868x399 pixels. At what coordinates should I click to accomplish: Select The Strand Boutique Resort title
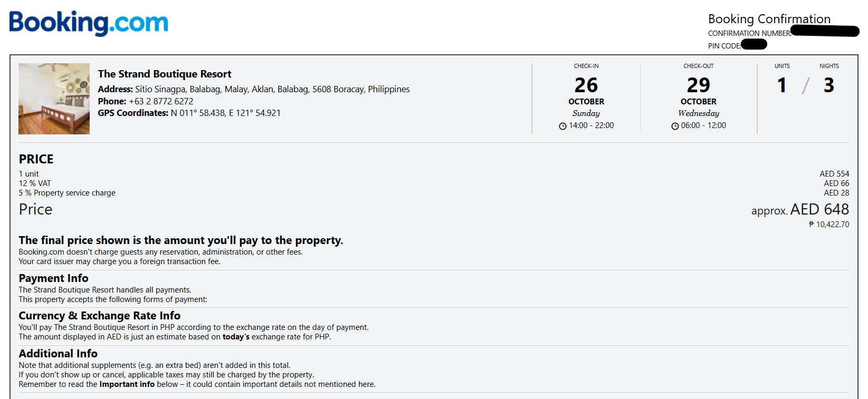tap(165, 74)
